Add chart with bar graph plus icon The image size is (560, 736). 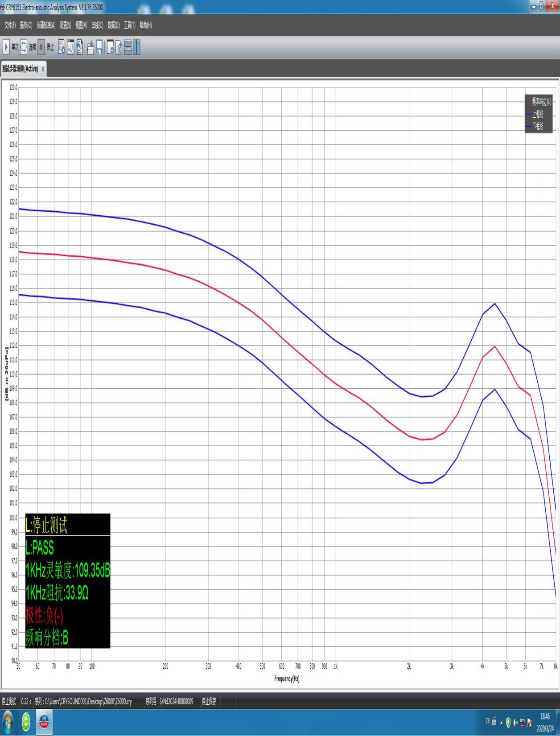tap(119, 47)
